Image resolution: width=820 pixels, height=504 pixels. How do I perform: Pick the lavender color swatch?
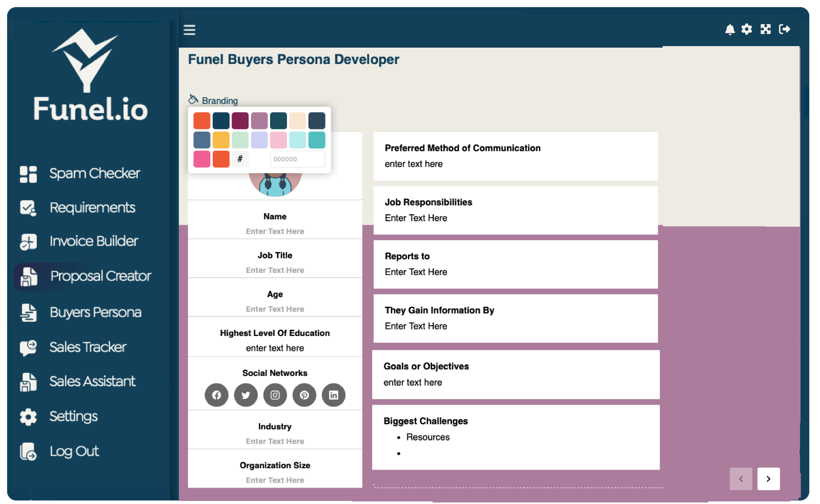pos(259,140)
